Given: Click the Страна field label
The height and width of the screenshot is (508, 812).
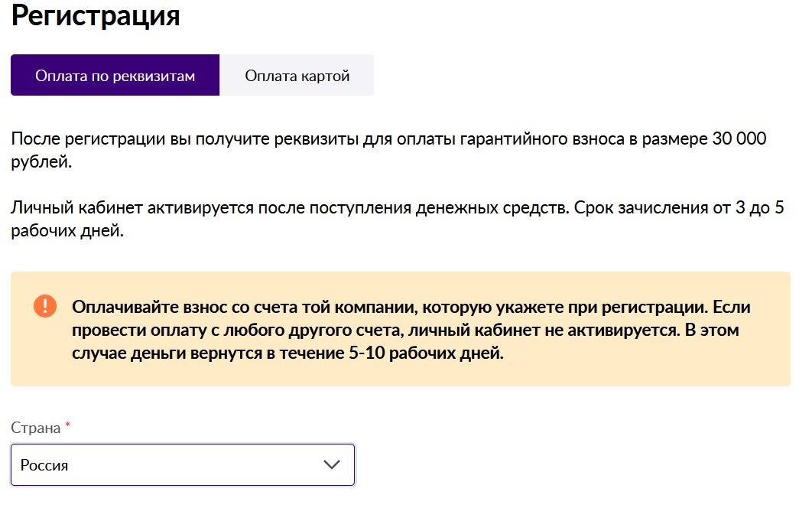Looking at the screenshot, I should click(36, 428).
